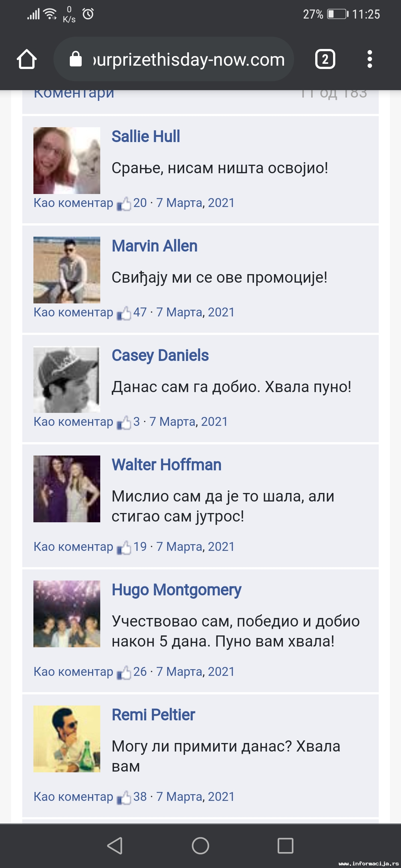This screenshot has height=868, width=401.
Task: Click "Као коментар" under Casey Daniels' comment
Action: coord(73,422)
